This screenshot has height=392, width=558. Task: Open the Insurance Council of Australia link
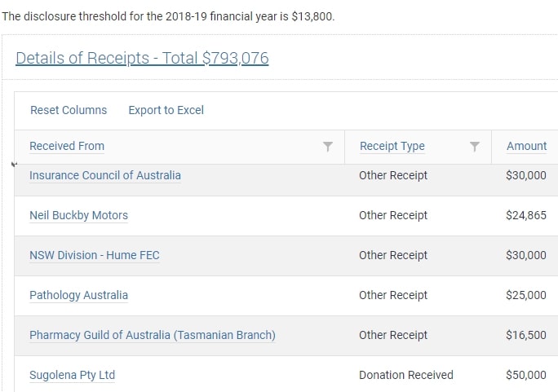(x=105, y=175)
